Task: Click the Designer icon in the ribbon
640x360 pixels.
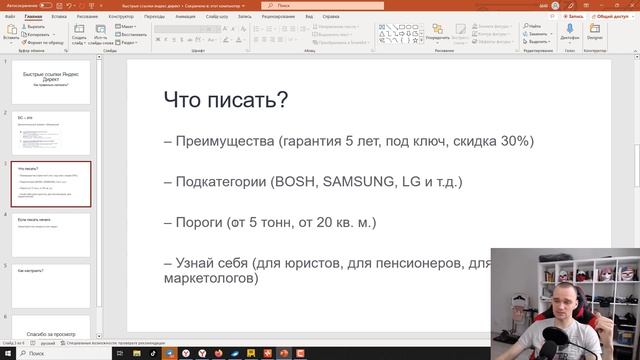Action: coord(595,29)
